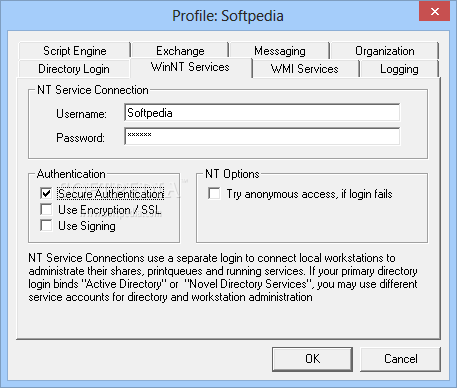Enable the Use Signing checkbox

[x=46, y=225]
